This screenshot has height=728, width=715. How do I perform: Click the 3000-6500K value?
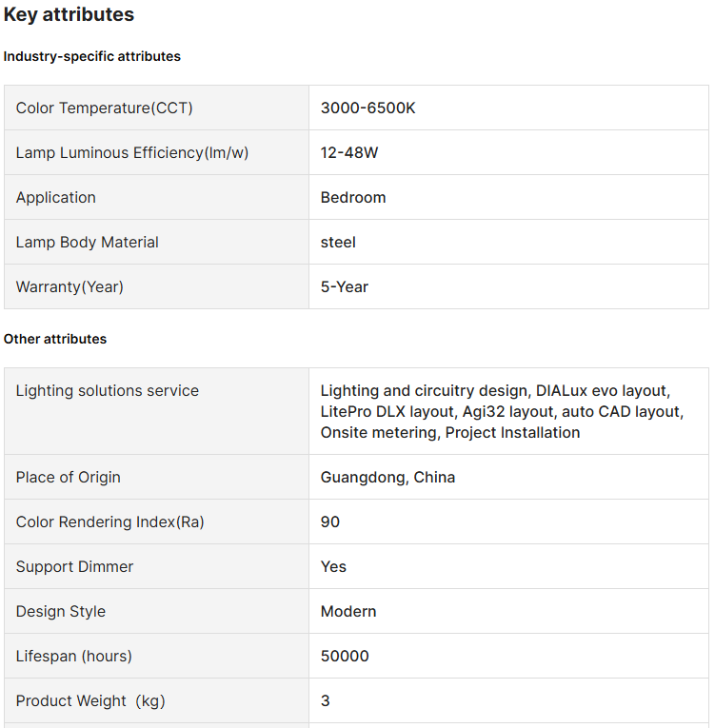pos(367,108)
